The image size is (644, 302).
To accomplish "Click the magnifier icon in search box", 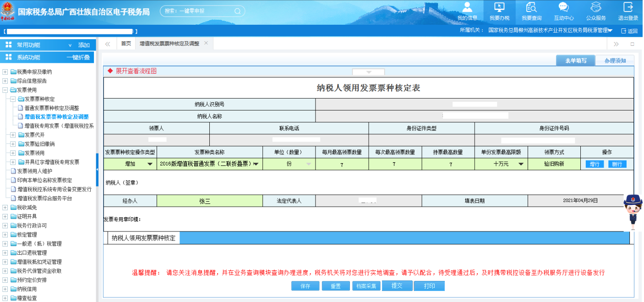I will [237, 11].
